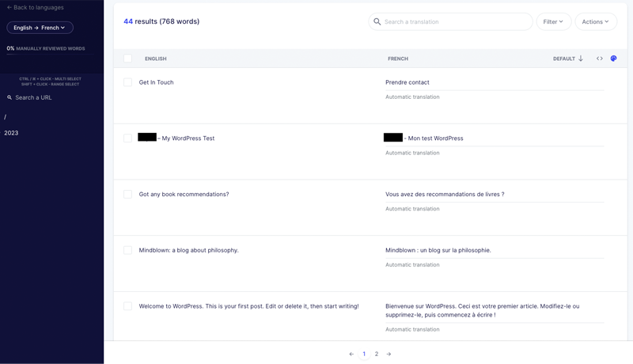Viewport: 633px width, 364px height.
Task: Edit the translation Mon test WordPress
Action: (435, 138)
